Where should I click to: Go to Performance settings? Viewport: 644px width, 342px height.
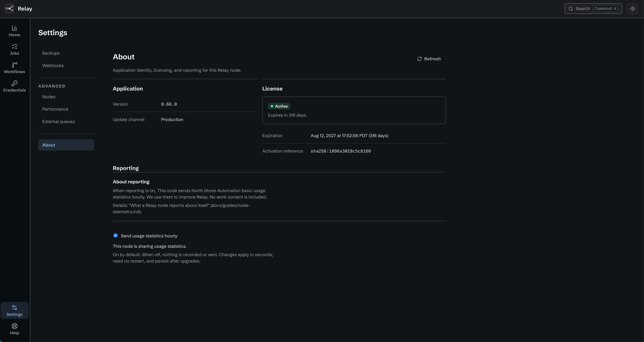[x=66, y=109]
